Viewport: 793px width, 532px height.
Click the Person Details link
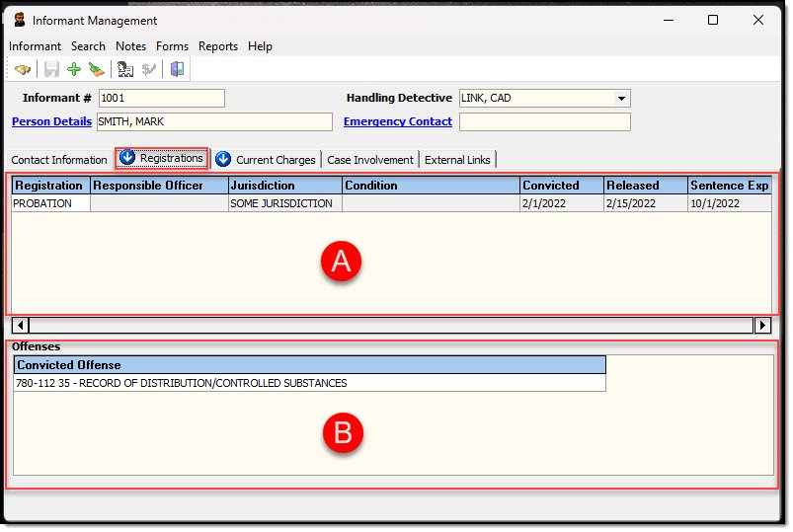click(x=51, y=121)
